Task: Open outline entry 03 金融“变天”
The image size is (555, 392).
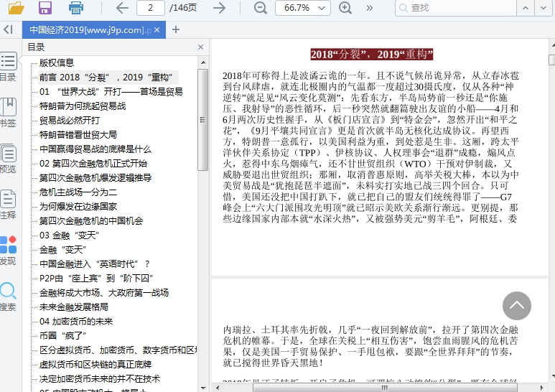Action: (69, 235)
